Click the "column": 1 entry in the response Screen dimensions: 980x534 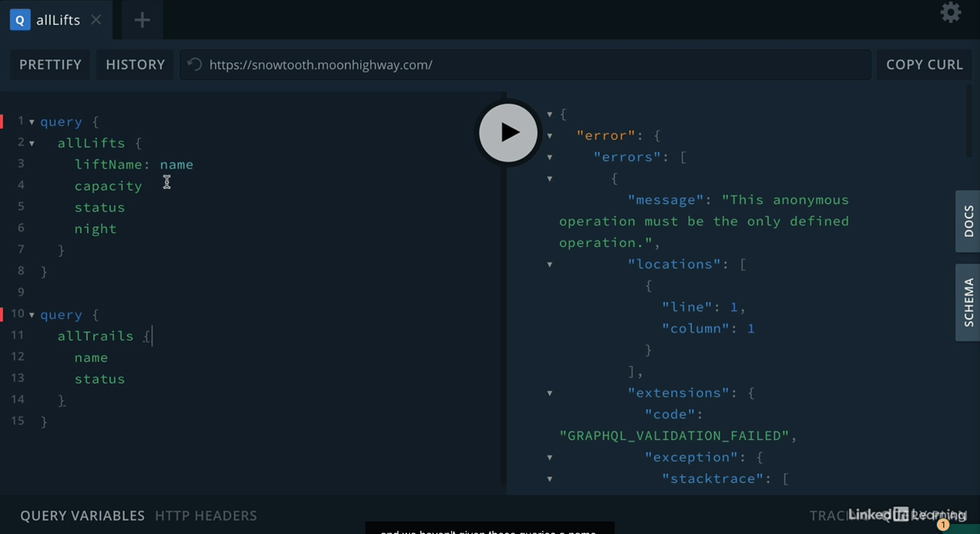coord(708,329)
